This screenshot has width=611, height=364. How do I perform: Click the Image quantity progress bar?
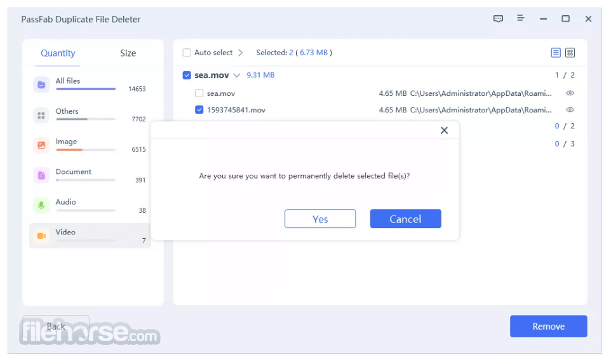pyautogui.click(x=86, y=150)
